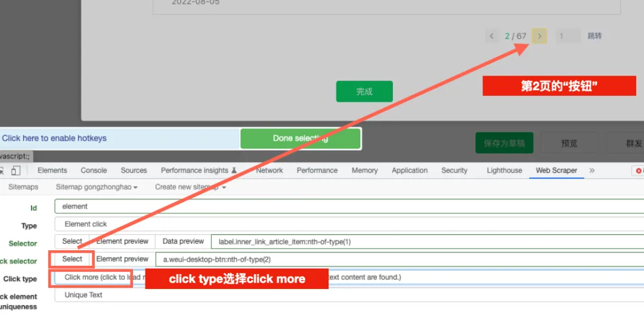
Task: Click the next page arrow in pagination
Action: (539, 36)
